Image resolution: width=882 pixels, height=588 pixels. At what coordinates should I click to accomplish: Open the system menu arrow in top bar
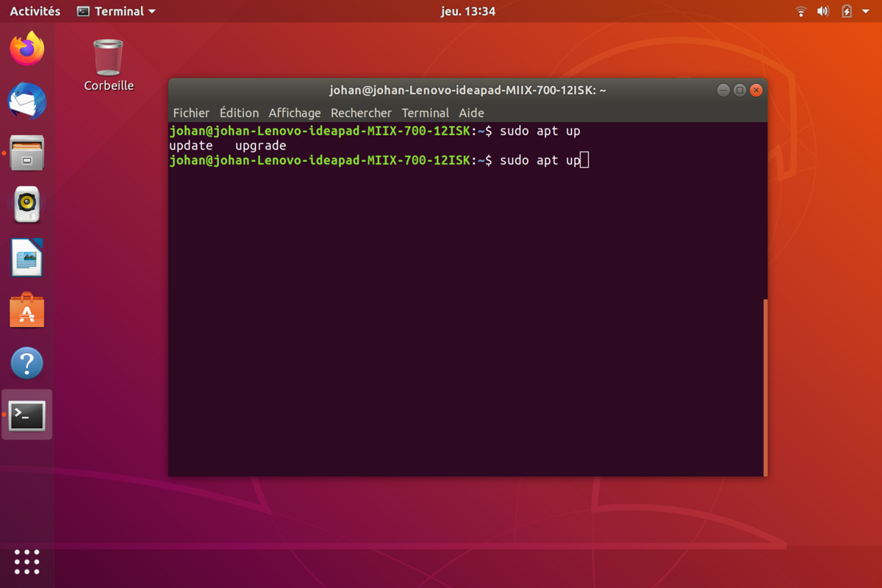(864, 12)
